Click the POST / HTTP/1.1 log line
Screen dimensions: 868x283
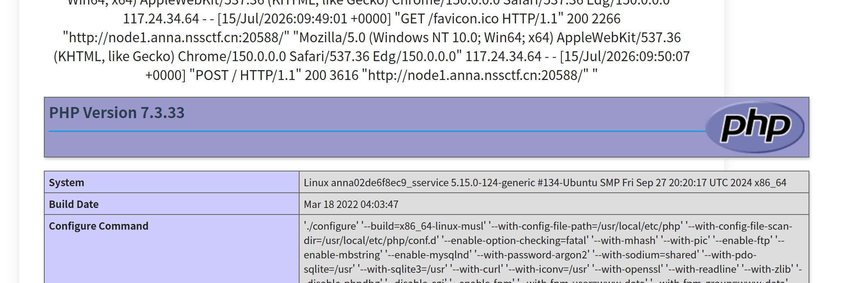pyautogui.click(x=245, y=75)
